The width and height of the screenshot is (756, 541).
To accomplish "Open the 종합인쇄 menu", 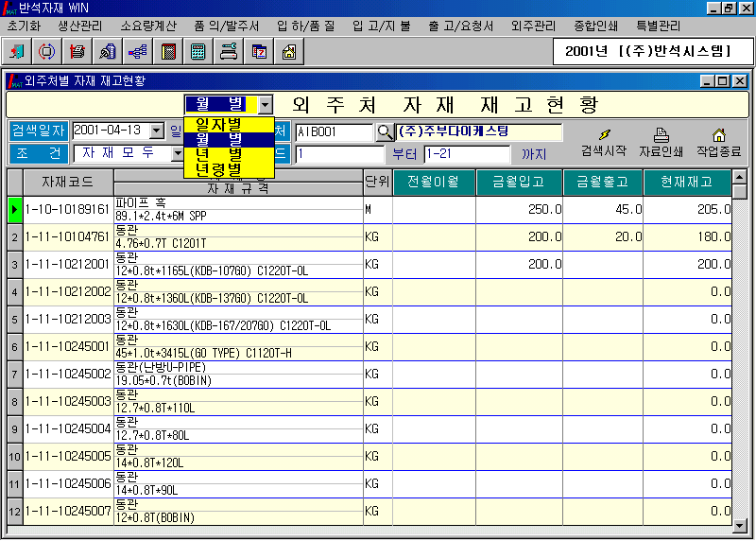I will pyautogui.click(x=595, y=26).
